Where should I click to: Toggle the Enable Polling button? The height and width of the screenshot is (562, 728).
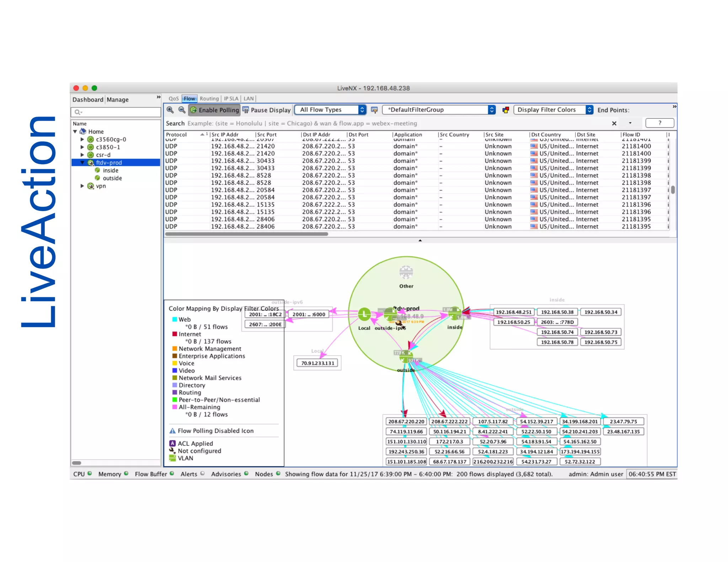(214, 110)
